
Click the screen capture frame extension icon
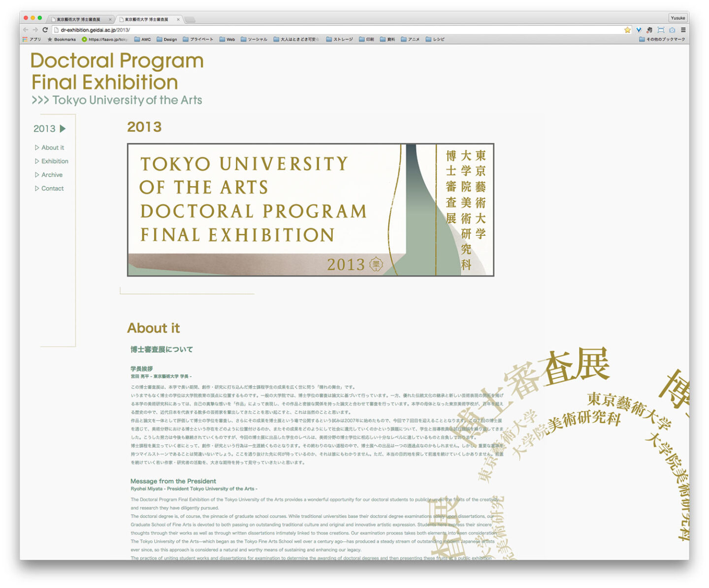pyautogui.click(x=661, y=30)
